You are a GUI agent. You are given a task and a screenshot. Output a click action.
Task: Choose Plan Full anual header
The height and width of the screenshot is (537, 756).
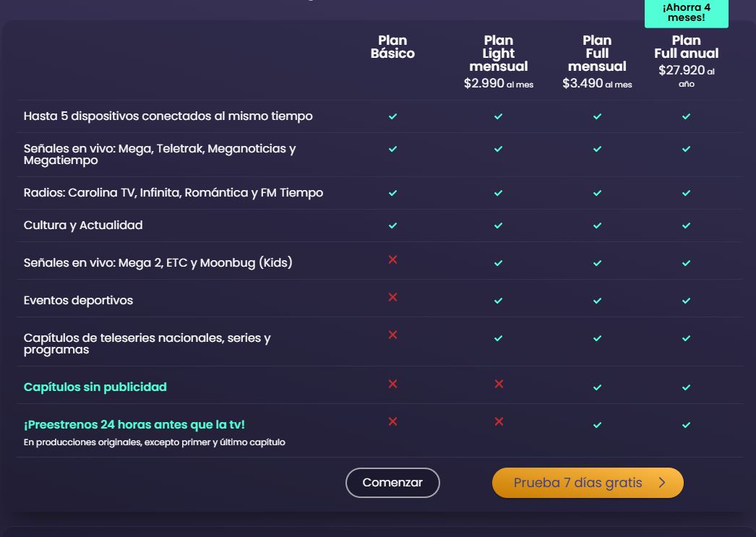pos(686,48)
